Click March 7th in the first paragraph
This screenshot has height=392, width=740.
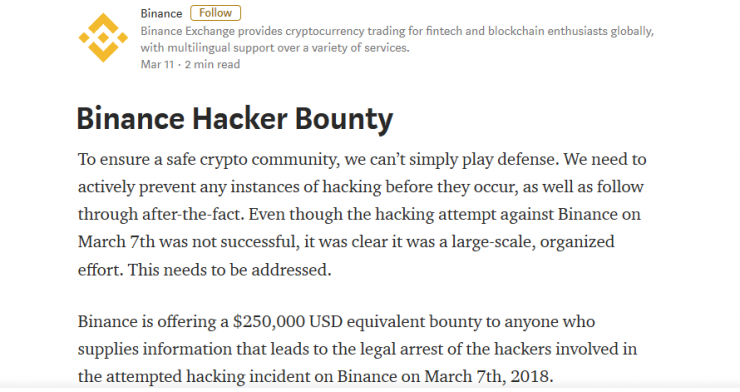coord(116,242)
